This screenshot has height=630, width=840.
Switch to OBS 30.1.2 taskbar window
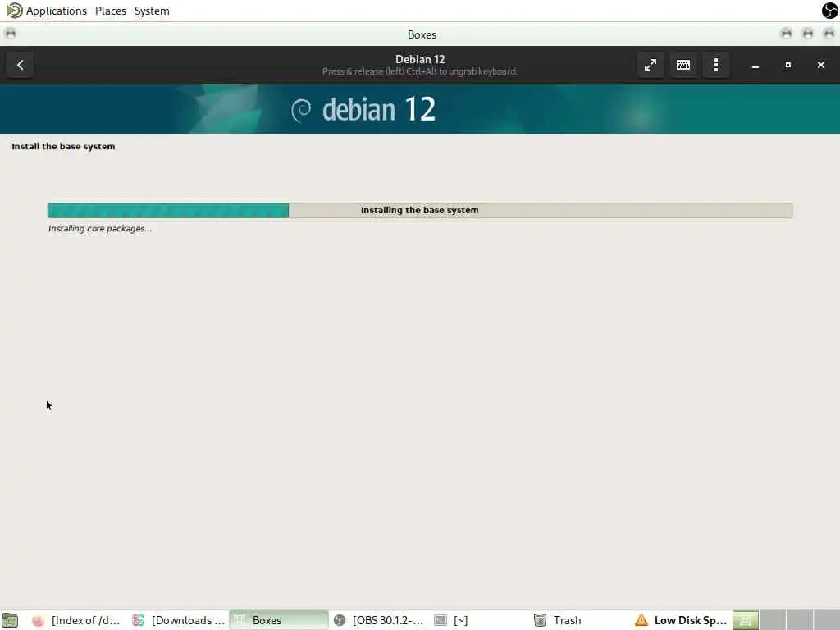click(x=379, y=620)
